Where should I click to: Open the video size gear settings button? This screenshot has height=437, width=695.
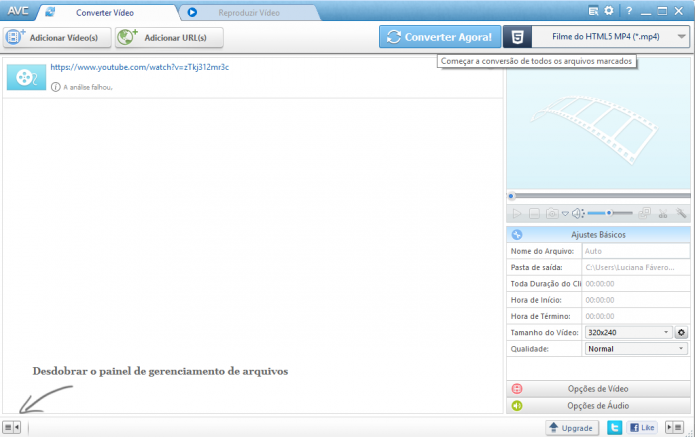[x=681, y=332]
